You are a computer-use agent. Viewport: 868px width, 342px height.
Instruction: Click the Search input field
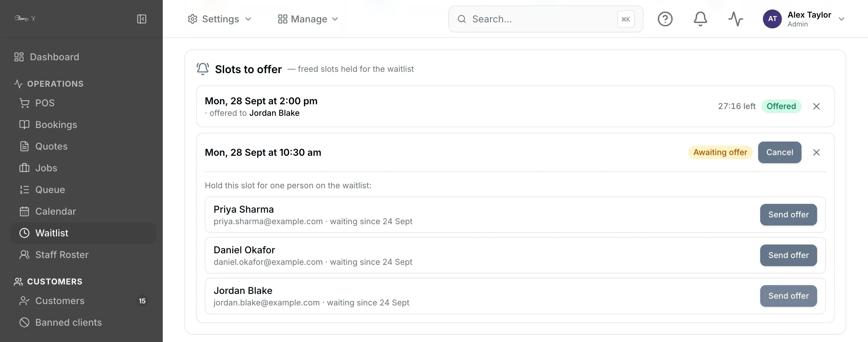tap(546, 19)
